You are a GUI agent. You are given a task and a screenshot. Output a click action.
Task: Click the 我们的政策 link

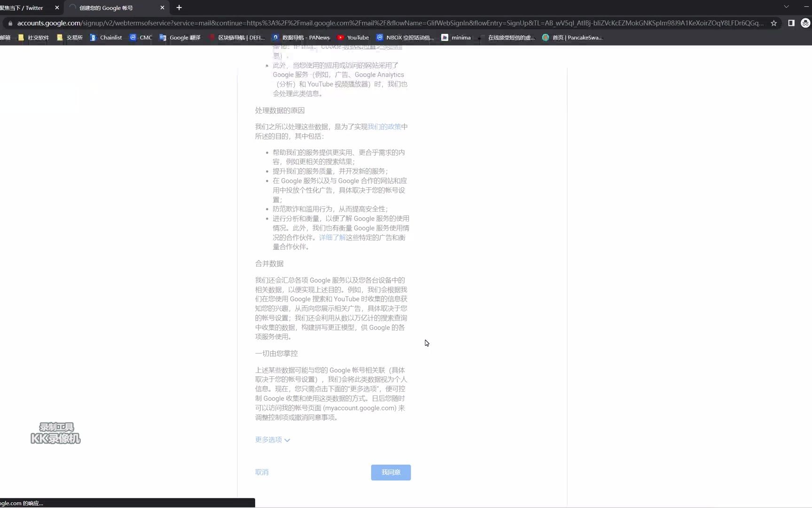[384, 127]
